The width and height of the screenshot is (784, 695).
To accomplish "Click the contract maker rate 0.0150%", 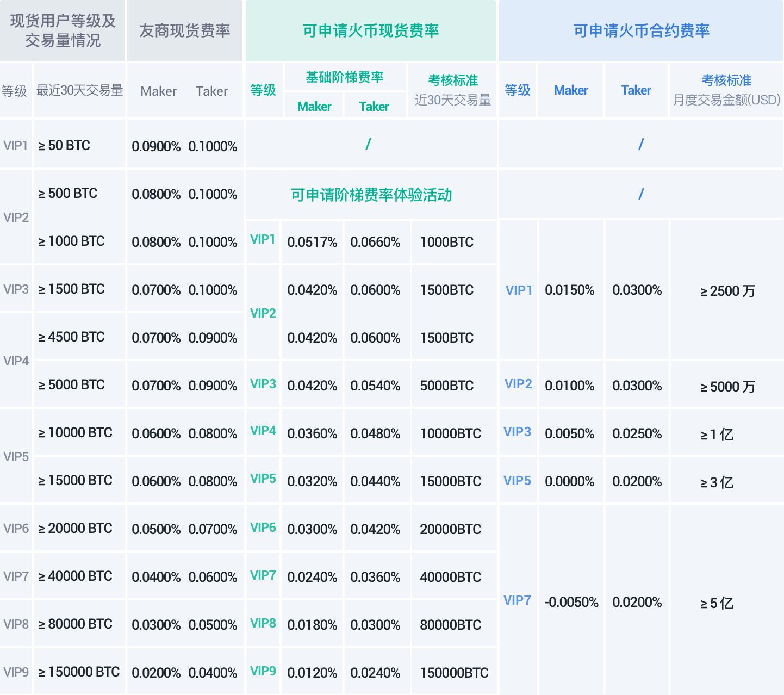I will (570, 290).
